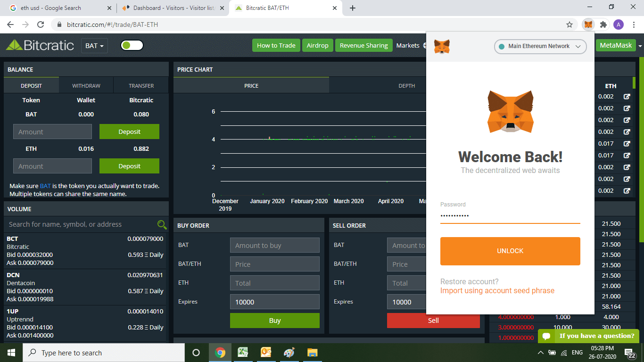Click the Chrome address bar
The image size is (644, 362).
[x=311, y=25]
